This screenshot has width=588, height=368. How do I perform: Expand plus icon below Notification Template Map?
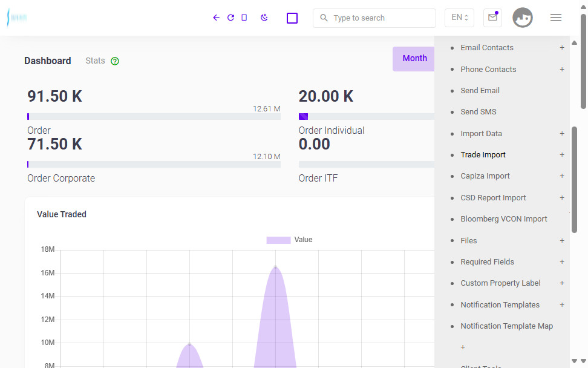tap(463, 347)
